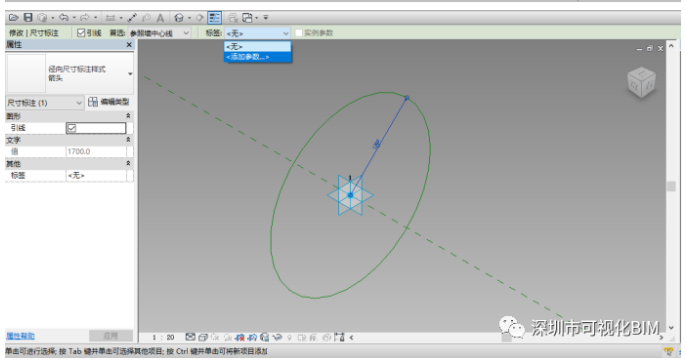Image resolution: width=686 pixels, height=364 pixels.
Task: Open the 参照墙中心线 dropdown
Action: pos(159,33)
